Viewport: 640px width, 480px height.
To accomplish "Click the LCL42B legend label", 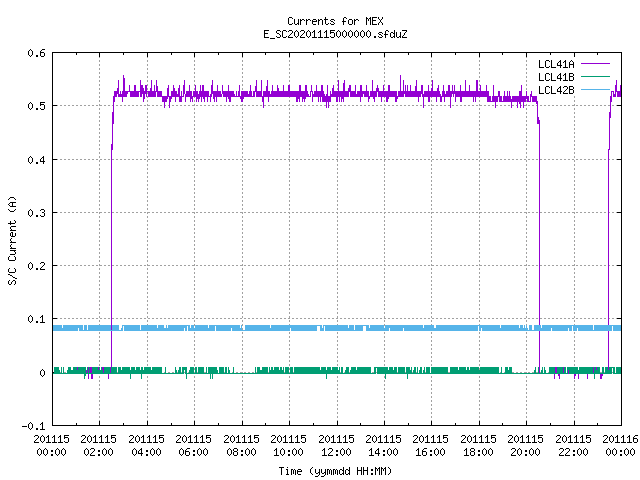I will coord(556,90).
